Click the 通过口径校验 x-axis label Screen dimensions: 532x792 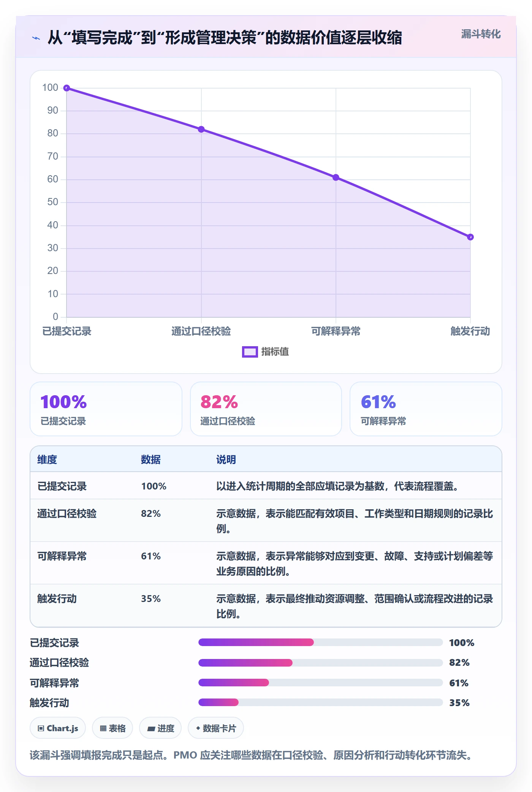coord(201,331)
